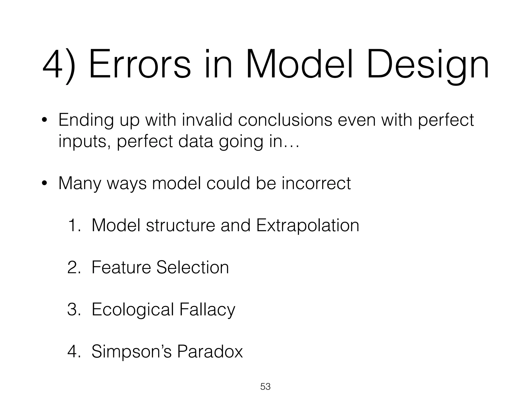The height and width of the screenshot is (399, 532).
Task: Click the word "Paradox" in item four
Action: click(x=210, y=351)
